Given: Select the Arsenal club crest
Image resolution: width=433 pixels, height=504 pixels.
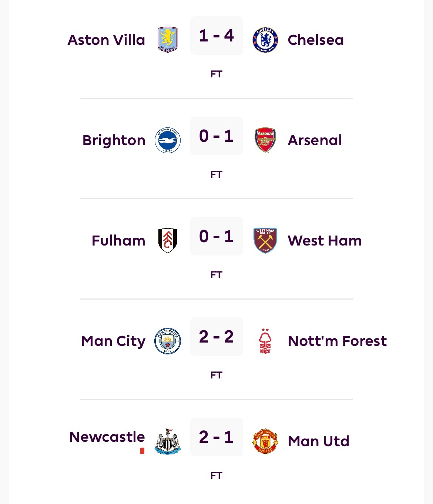Looking at the screenshot, I should (265, 140).
